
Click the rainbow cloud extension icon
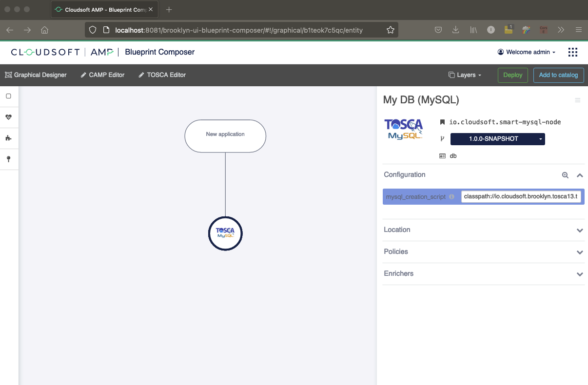pyautogui.click(x=526, y=30)
